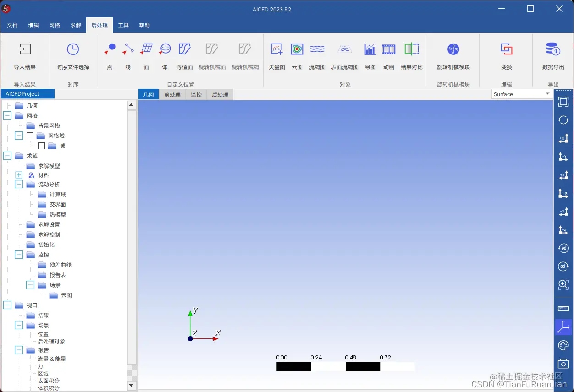Open 时序文件选择 clock icon

tap(73, 49)
